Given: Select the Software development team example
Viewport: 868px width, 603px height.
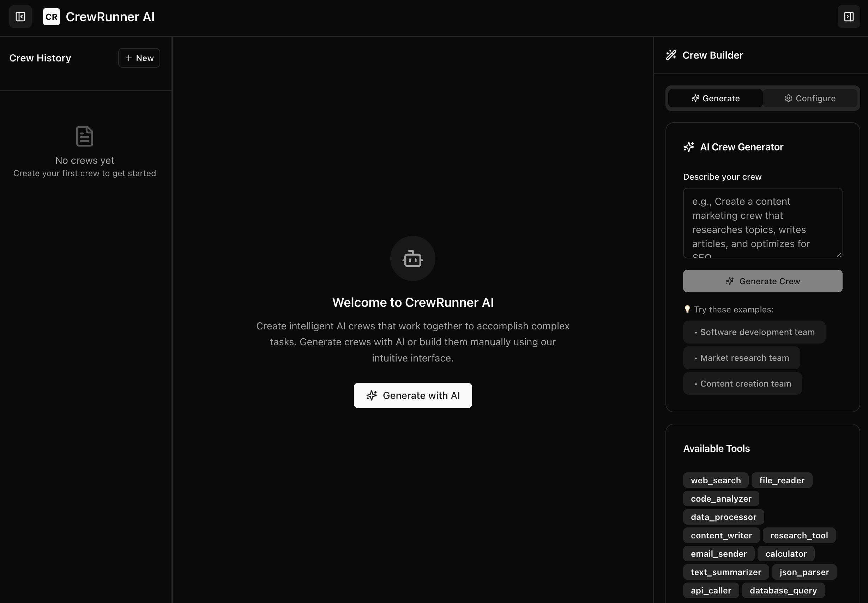Looking at the screenshot, I should coord(754,332).
